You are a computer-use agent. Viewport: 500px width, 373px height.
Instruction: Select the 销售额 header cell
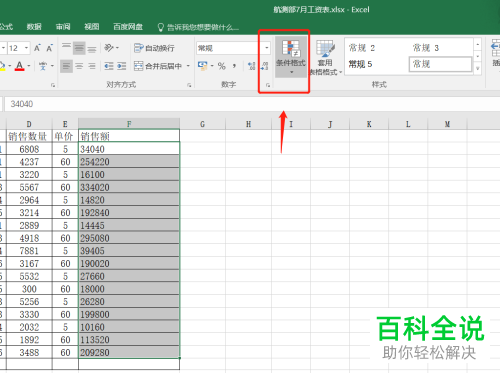[129, 136]
